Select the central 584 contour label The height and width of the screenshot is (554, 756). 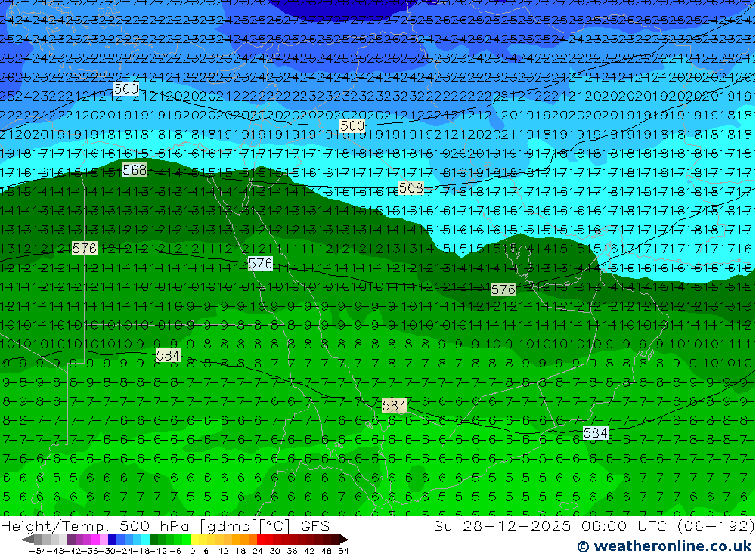pos(395,406)
